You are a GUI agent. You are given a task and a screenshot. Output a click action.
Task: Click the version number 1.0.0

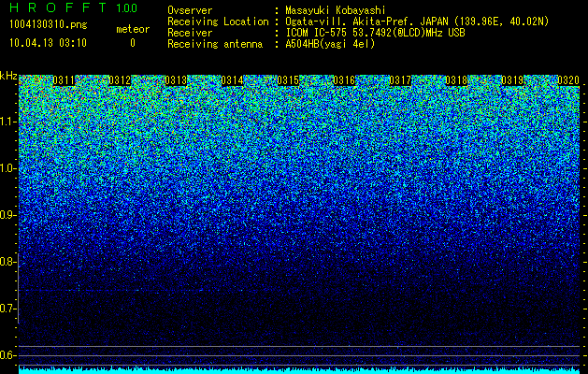pos(127,8)
